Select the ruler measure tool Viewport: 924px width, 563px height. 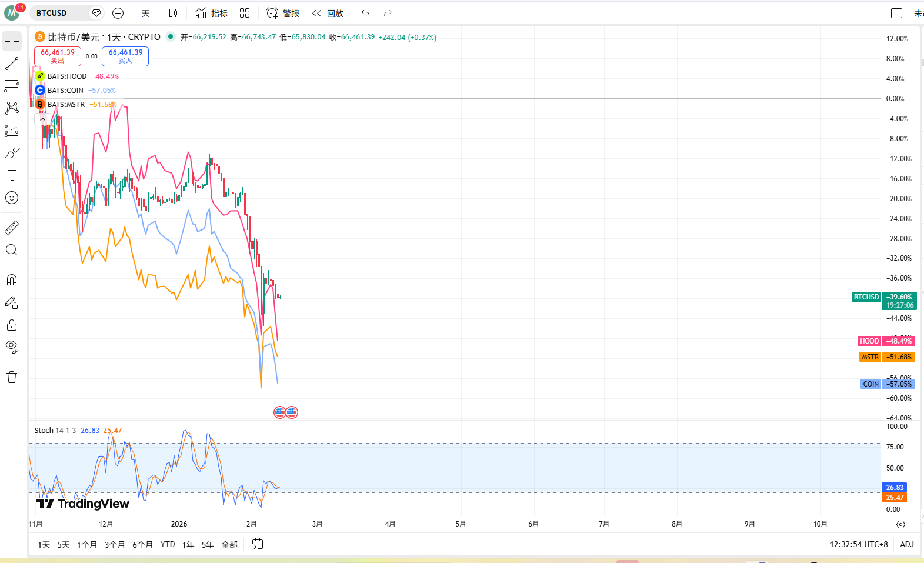click(x=12, y=227)
